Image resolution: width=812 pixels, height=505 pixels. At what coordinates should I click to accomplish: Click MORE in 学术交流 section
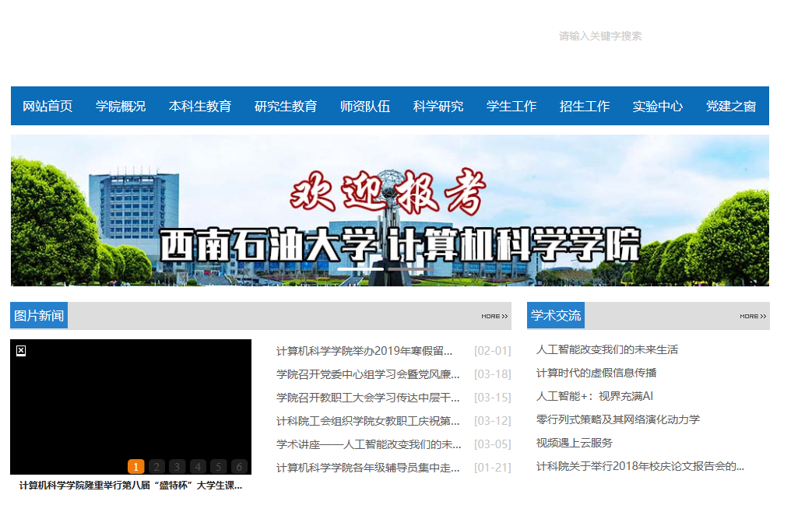coord(753,316)
